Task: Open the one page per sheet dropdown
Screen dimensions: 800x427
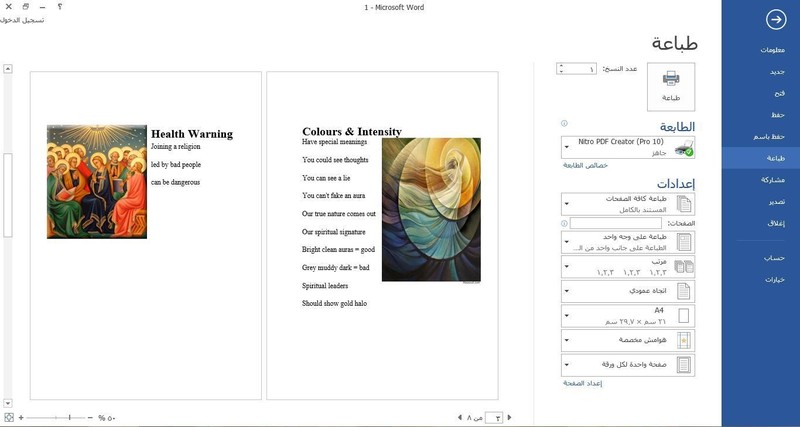Action: tap(628, 365)
